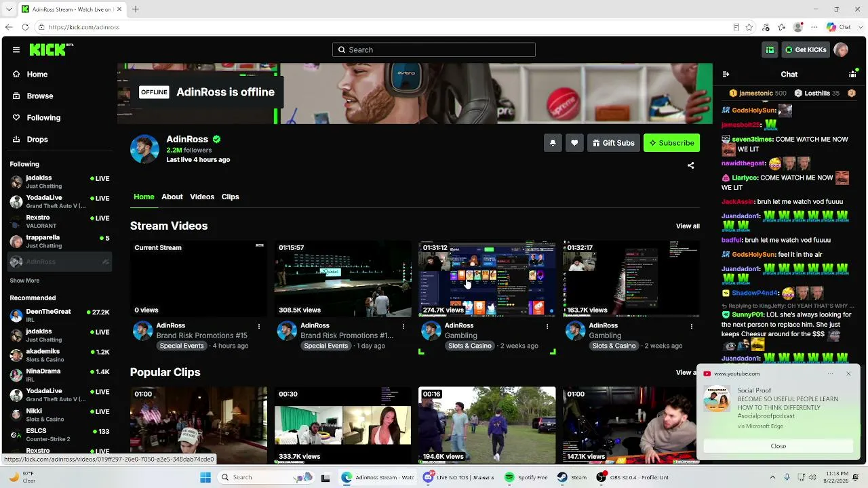Image resolution: width=868 pixels, height=488 pixels.
Task: Open options for the 308.5K views video
Action: (403, 326)
